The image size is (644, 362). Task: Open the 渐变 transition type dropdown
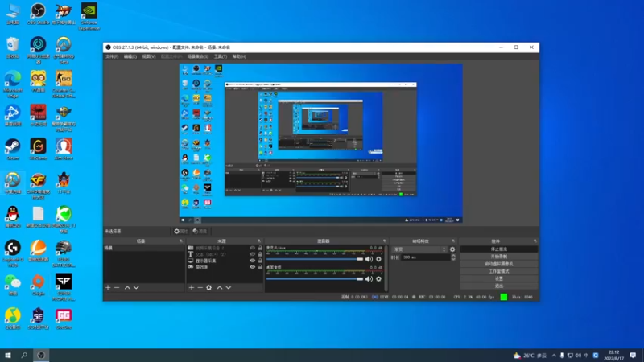(x=419, y=249)
